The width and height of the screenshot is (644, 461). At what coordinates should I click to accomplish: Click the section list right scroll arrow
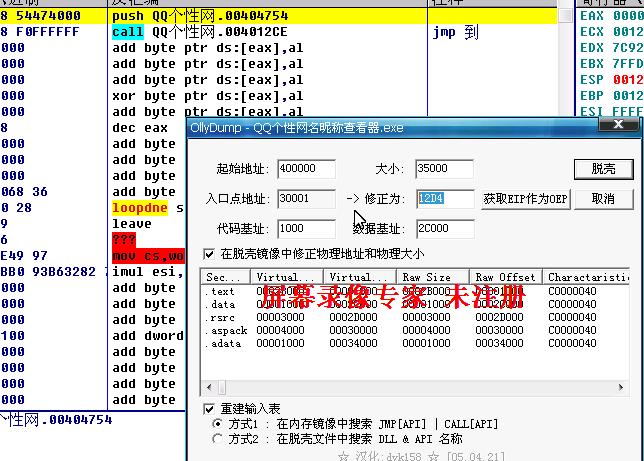[621, 387]
